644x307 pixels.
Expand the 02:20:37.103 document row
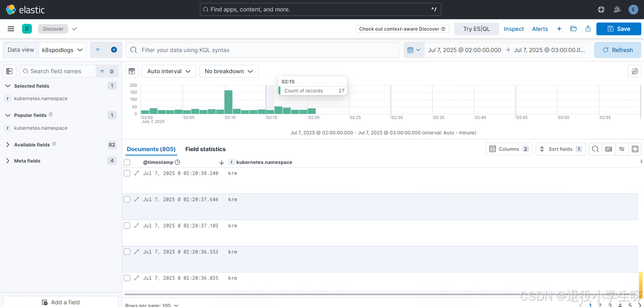tap(137, 226)
